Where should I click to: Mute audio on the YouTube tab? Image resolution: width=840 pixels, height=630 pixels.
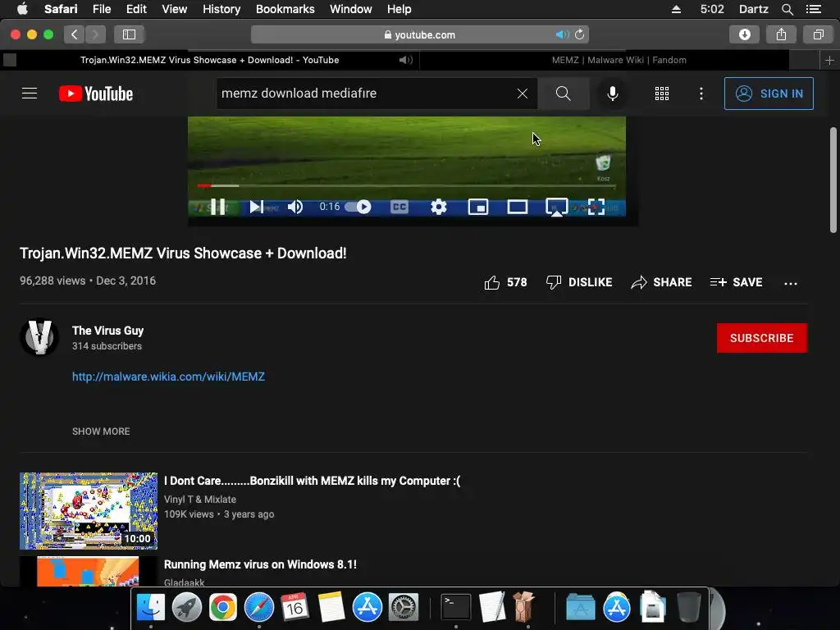click(405, 60)
